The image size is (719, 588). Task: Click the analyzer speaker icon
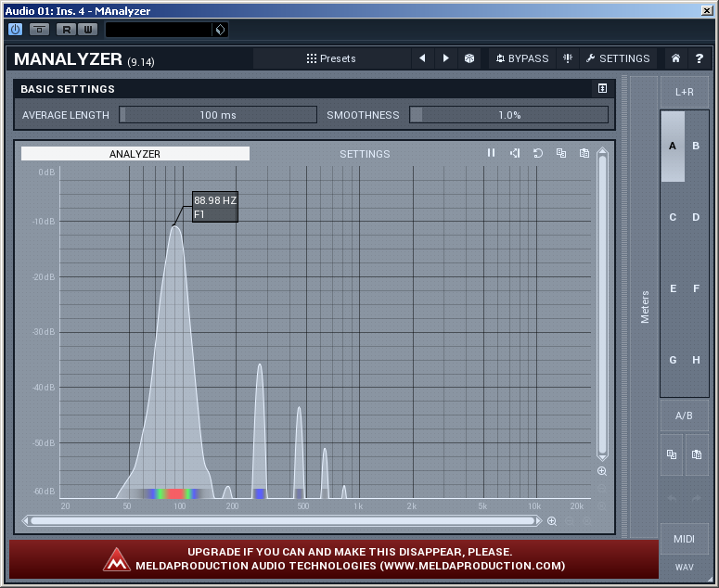tap(515, 153)
